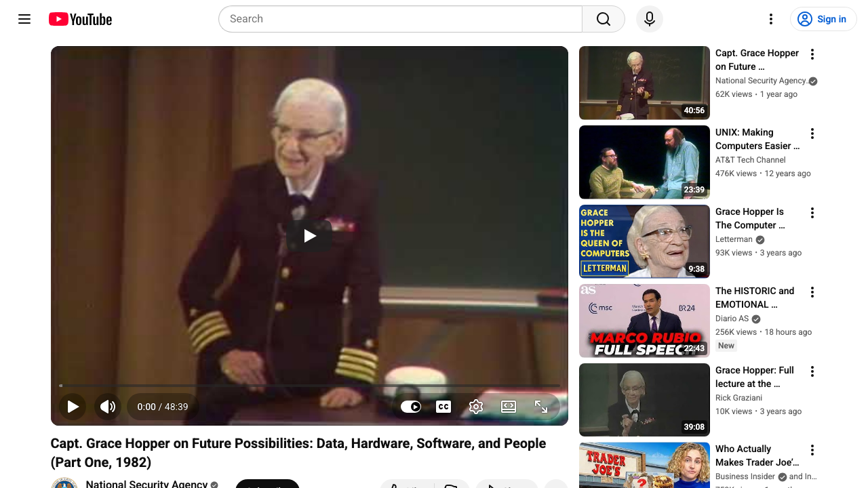Open the Letterman Queen of Computers thumbnail
868x488 pixels.
tap(644, 241)
